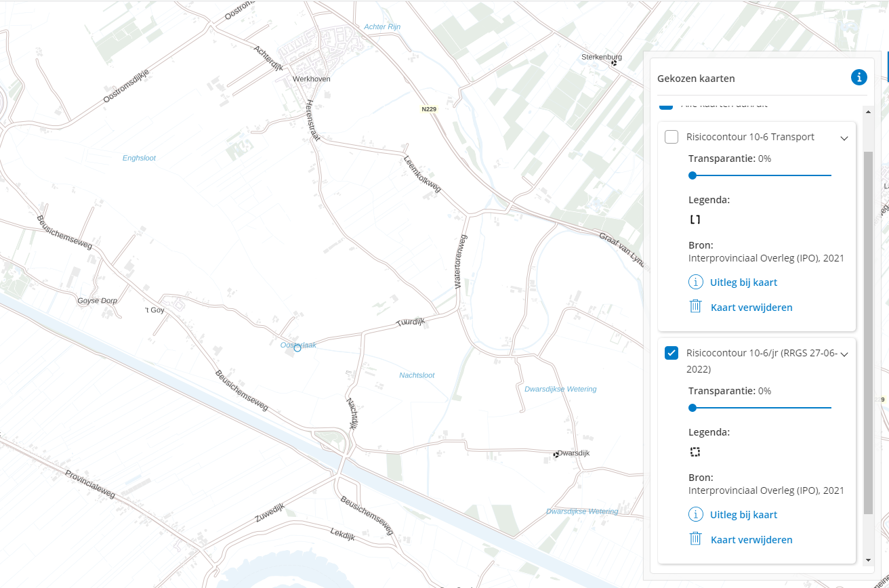889x588 pixels.
Task: Click info icon for Risicocontour 10-6/jr explanation
Action: (696, 514)
